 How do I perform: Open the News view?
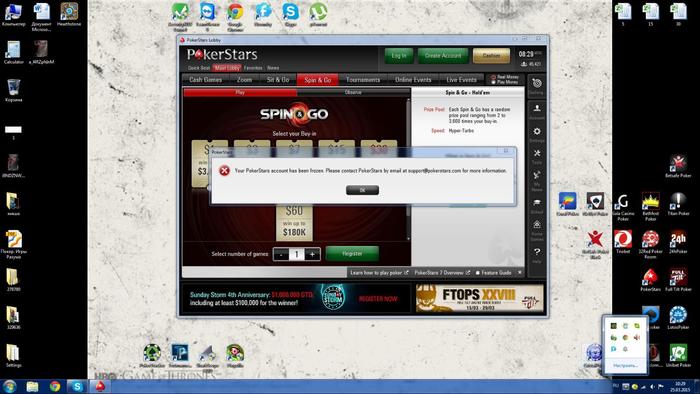click(x=273, y=68)
